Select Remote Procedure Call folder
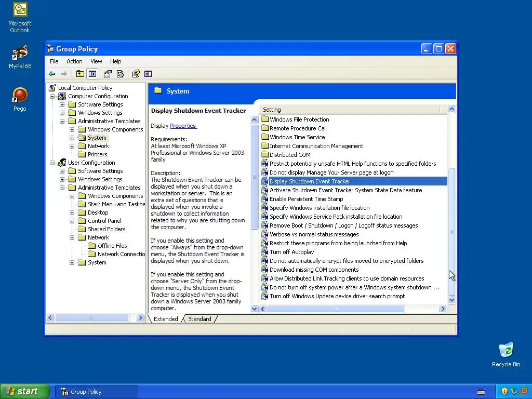Screen dimensions: 532x399 click(298, 128)
